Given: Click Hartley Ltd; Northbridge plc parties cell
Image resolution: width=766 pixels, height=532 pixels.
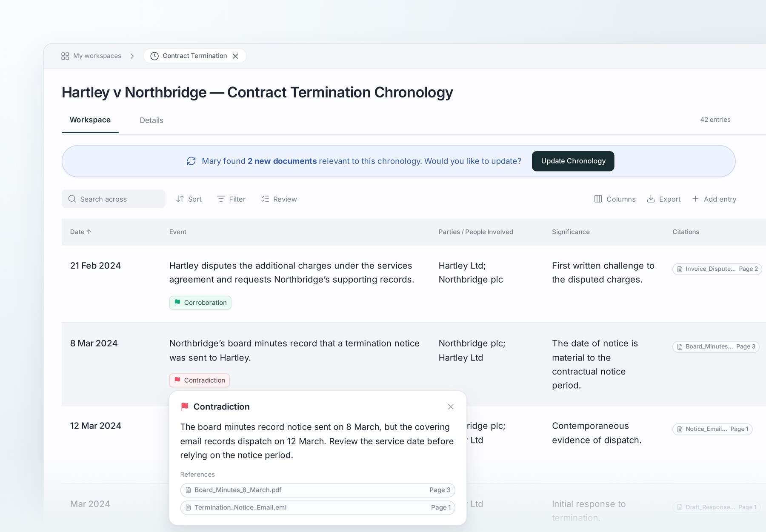Looking at the screenshot, I should click(x=471, y=272).
